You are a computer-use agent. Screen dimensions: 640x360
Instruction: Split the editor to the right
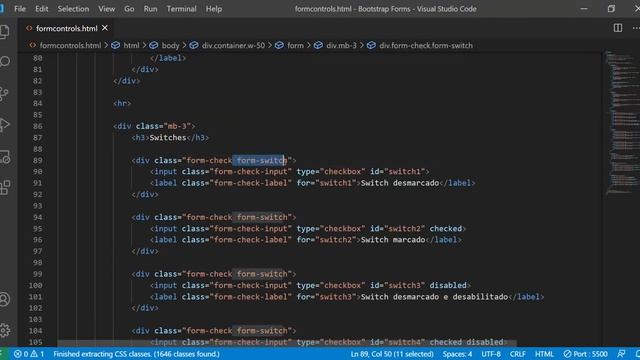pyautogui.click(x=618, y=28)
